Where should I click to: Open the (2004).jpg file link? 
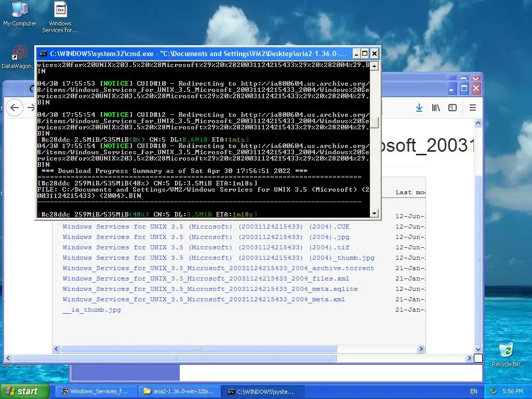point(206,237)
